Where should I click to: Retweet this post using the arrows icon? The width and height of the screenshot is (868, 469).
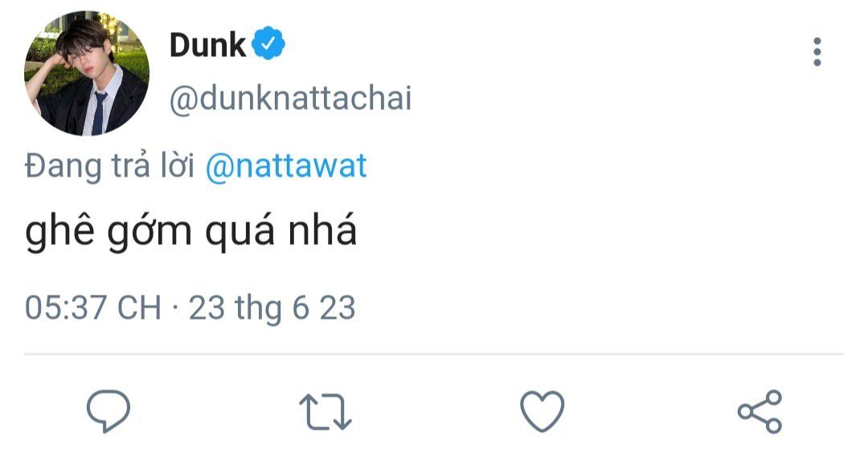[x=325, y=411]
